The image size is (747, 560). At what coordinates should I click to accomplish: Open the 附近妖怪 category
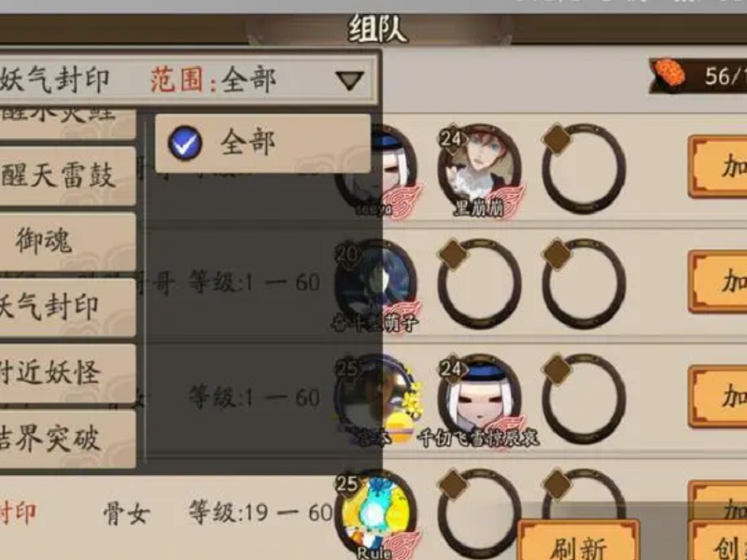click(67, 372)
